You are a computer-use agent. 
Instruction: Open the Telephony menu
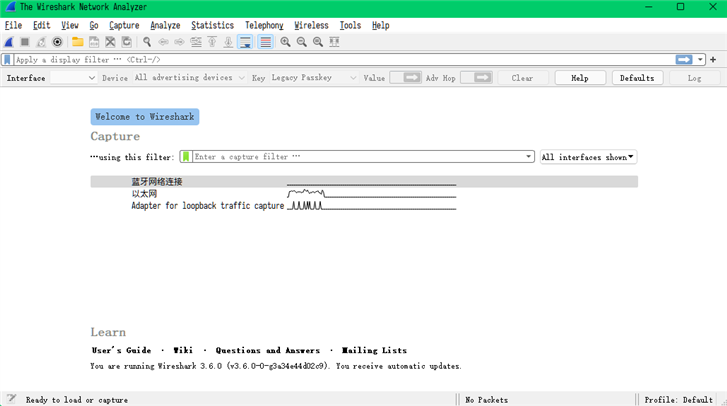click(264, 25)
